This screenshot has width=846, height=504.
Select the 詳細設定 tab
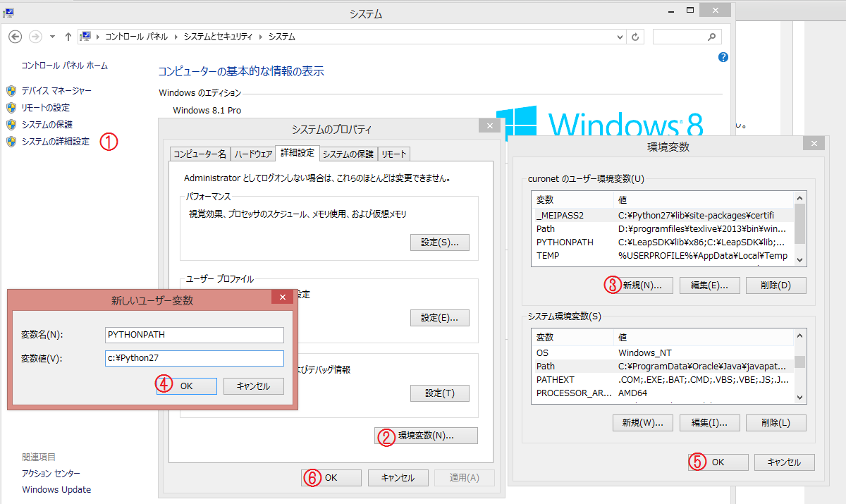click(x=298, y=153)
